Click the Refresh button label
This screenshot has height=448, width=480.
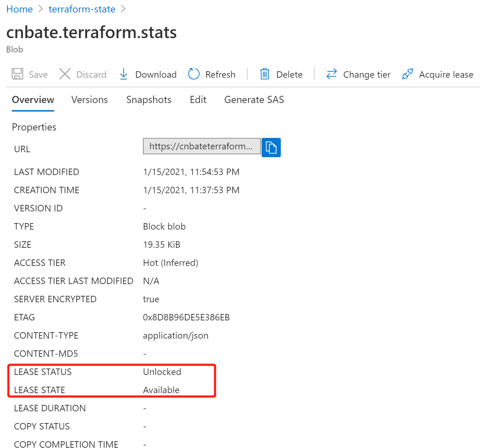[221, 74]
